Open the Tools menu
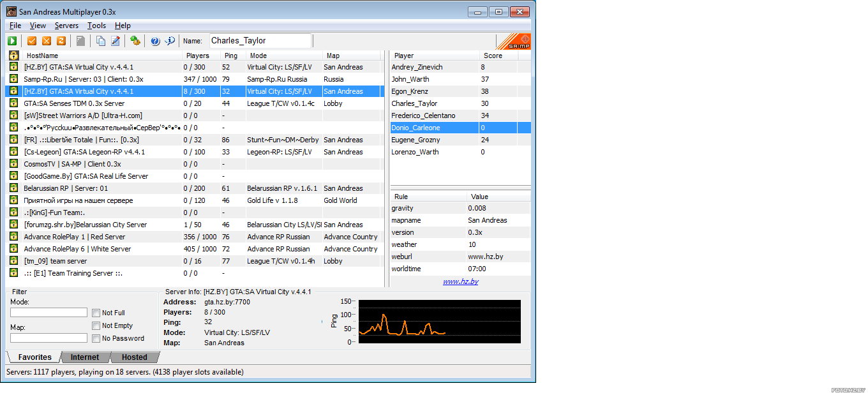Screen dimensions: 868x395 (x=97, y=26)
